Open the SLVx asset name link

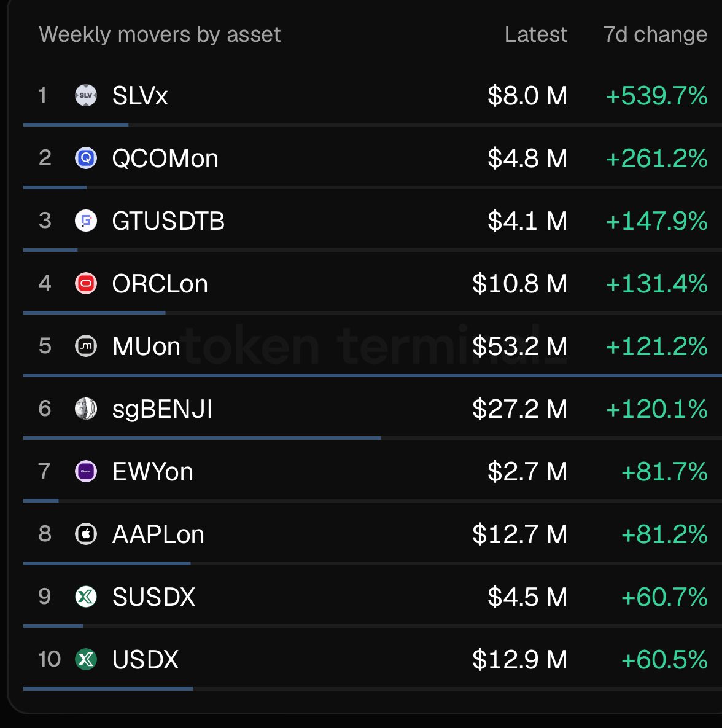tap(140, 96)
